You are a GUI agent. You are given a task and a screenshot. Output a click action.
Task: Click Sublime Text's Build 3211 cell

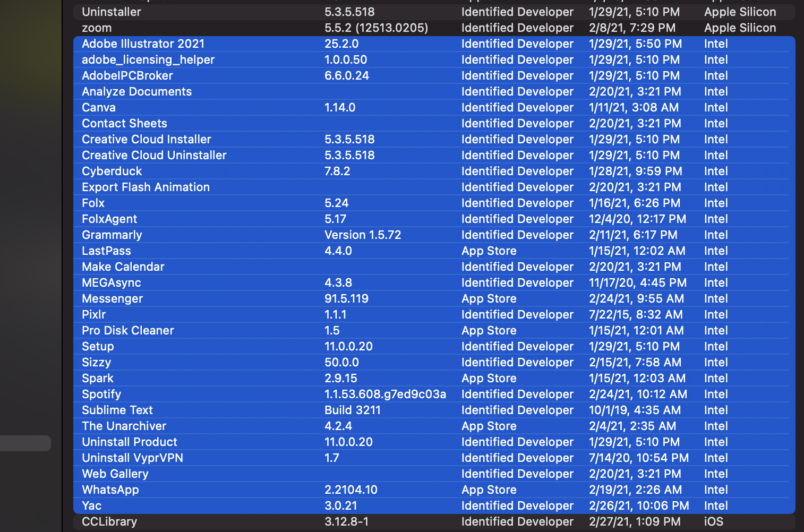[x=353, y=410]
